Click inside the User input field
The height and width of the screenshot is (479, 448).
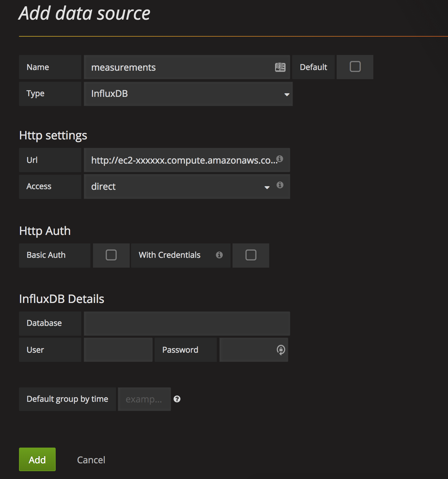click(118, 349)
